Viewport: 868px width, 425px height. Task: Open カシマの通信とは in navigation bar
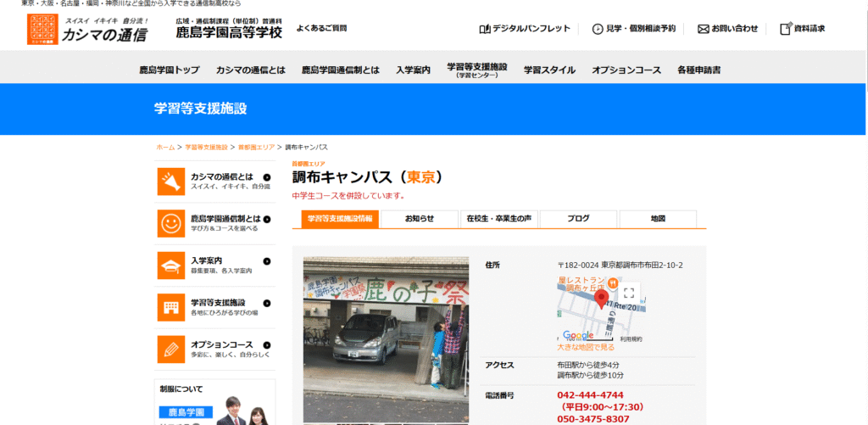tap(251, 70)
